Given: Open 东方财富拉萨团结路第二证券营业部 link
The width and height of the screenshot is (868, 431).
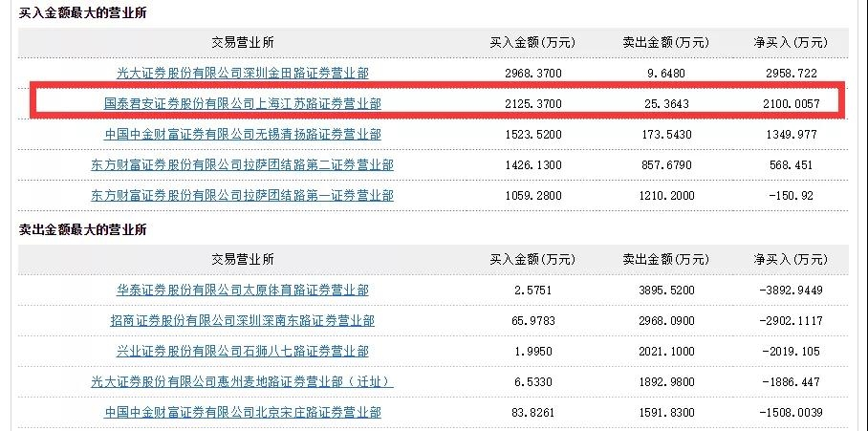Looking at the screenshot, I should (x=243, y=165).
